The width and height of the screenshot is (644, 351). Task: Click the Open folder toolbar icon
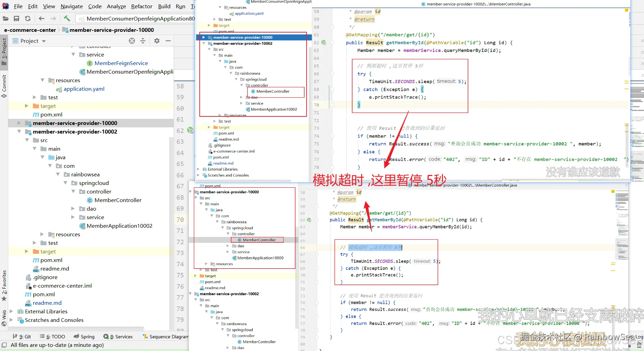pyautogui.click(x=5, y=18)
